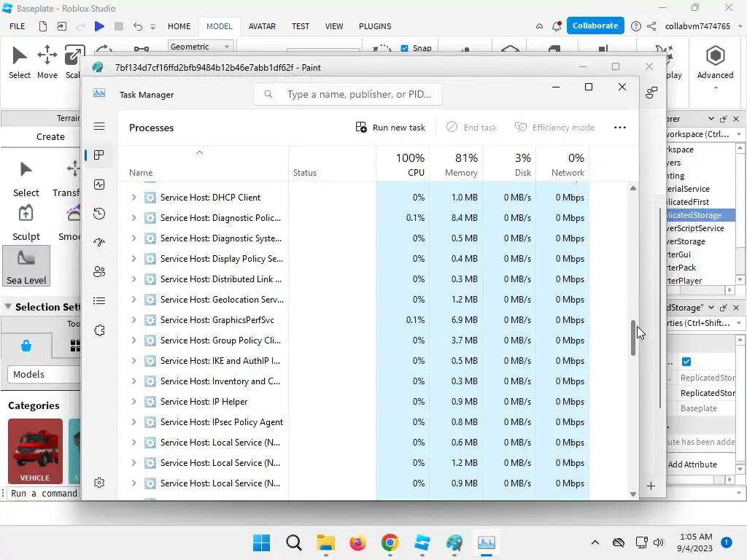Expand Service Host: IPsec Policy Agent row
Screen dimensions: 747x560
[134, 422]
